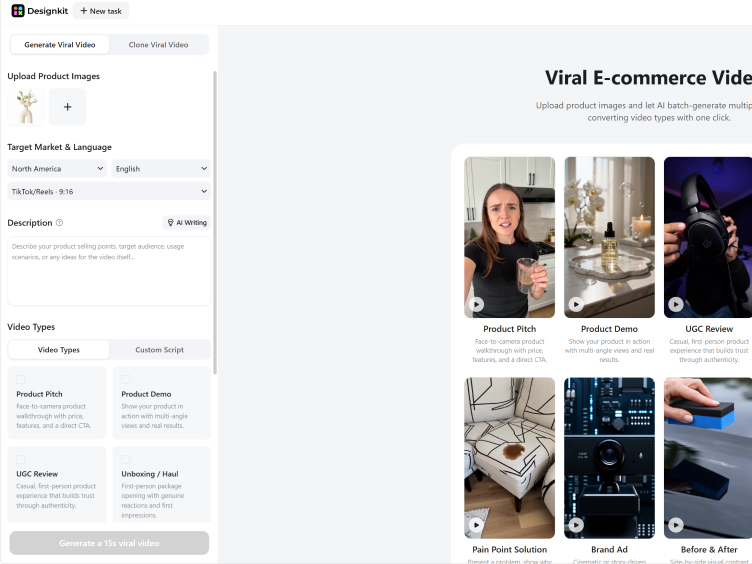Click the Before & After gallery title
This screenshot has height=564, width=752.
point(709,550)
